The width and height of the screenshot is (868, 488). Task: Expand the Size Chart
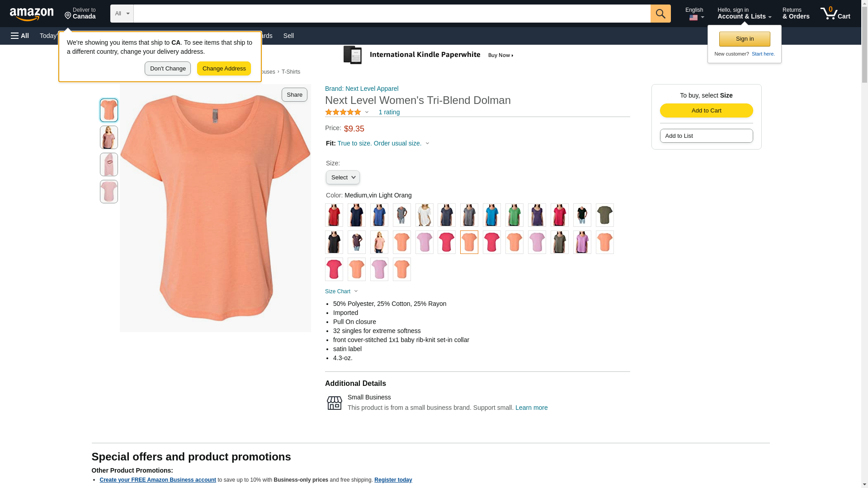[341, 291]
